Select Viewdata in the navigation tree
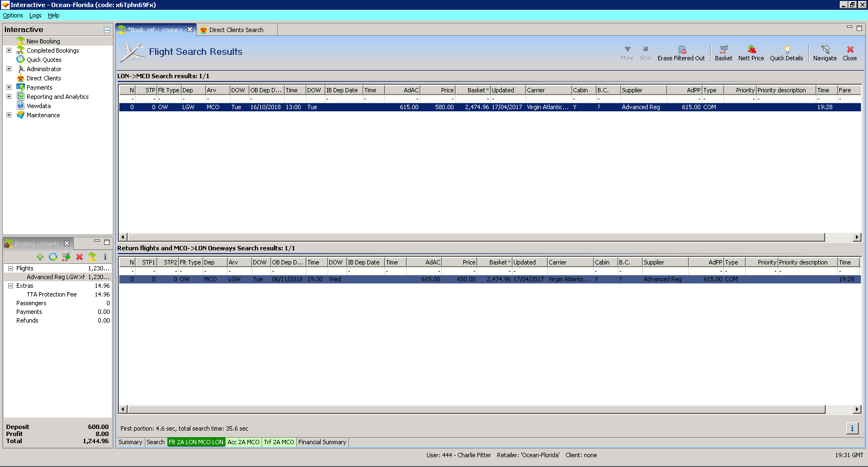868x467 pixels. click(39, 106)
